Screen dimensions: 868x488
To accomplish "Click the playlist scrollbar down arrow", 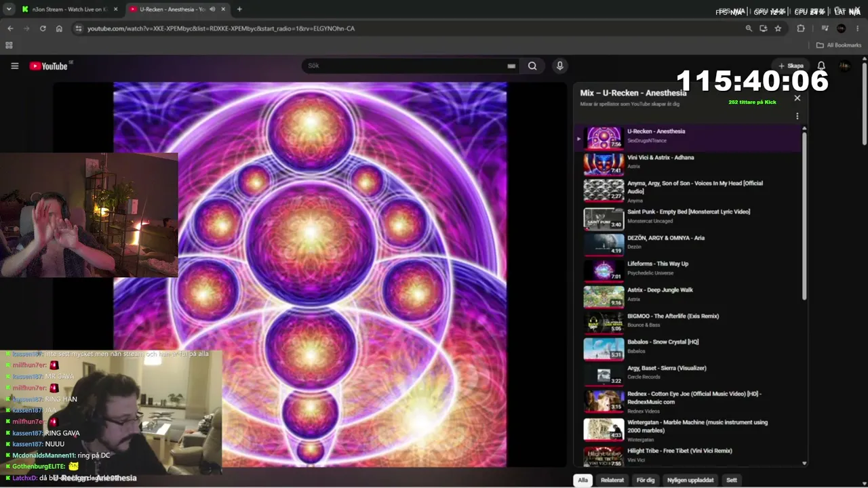I will (x=804, y=464).
